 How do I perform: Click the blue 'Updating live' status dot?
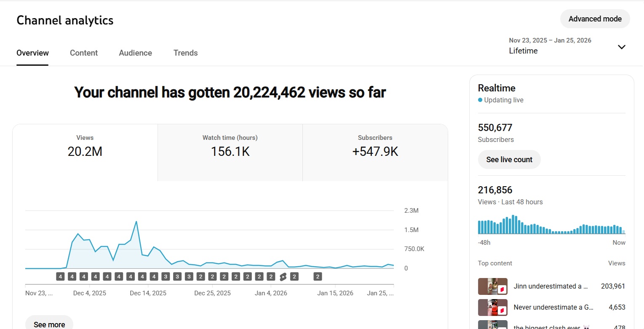coord(480,100)
